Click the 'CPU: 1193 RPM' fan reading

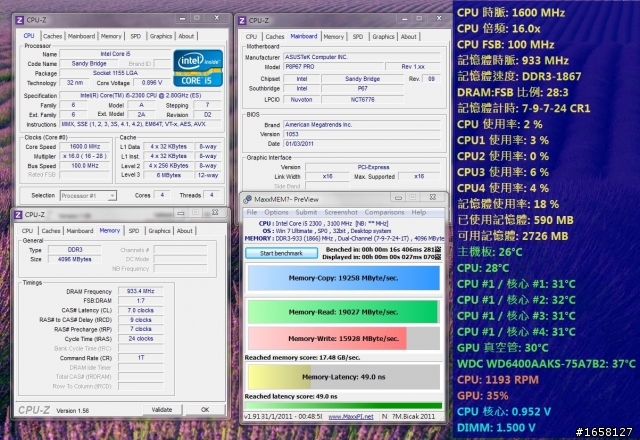point(498,380)
